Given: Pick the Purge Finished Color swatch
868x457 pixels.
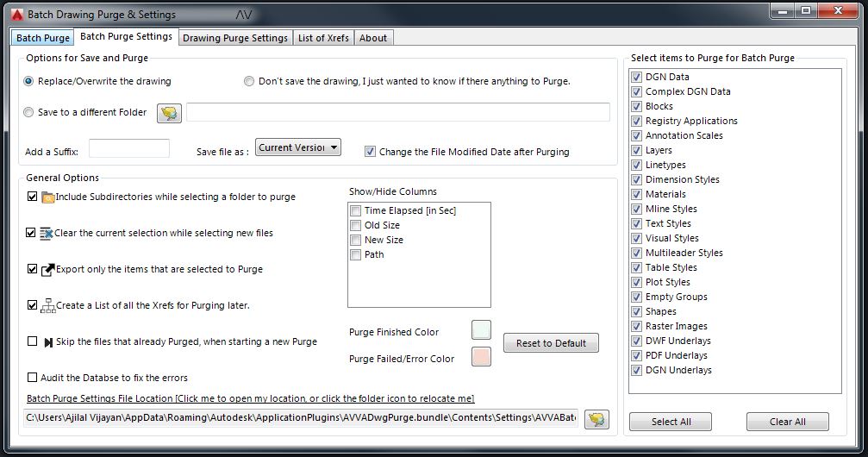Looking at the screenshot, I should tap(481, 330).
